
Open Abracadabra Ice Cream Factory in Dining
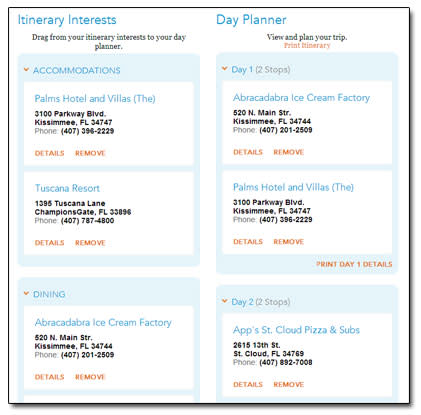click(x=103, y=323)
